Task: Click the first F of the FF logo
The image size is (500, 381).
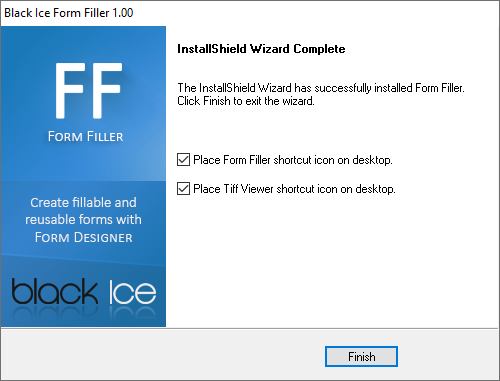Action: (69, 90)
